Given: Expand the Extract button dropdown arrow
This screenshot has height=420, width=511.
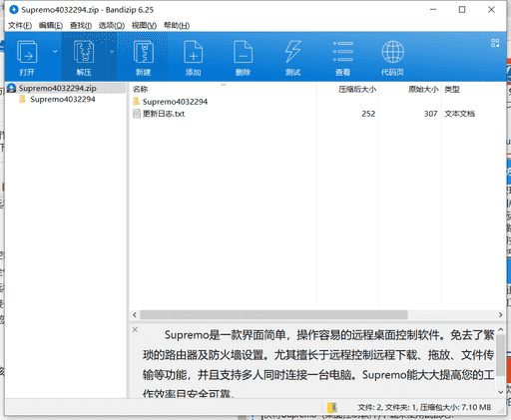Looking at the screenshot, I should click(112, 52).
